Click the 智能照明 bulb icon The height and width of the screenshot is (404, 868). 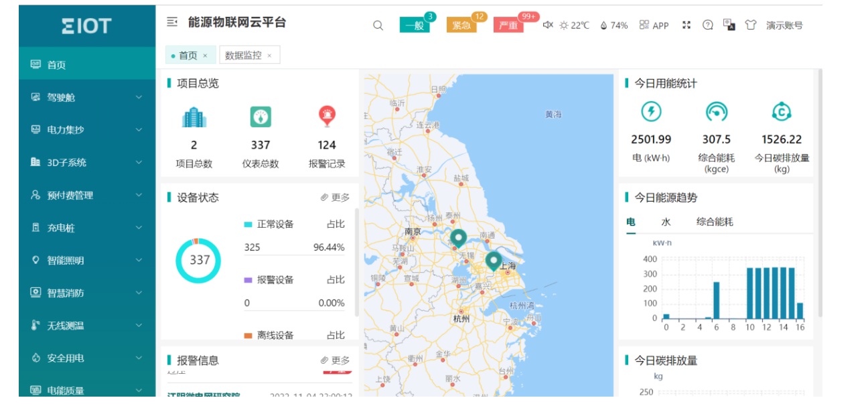35,260
